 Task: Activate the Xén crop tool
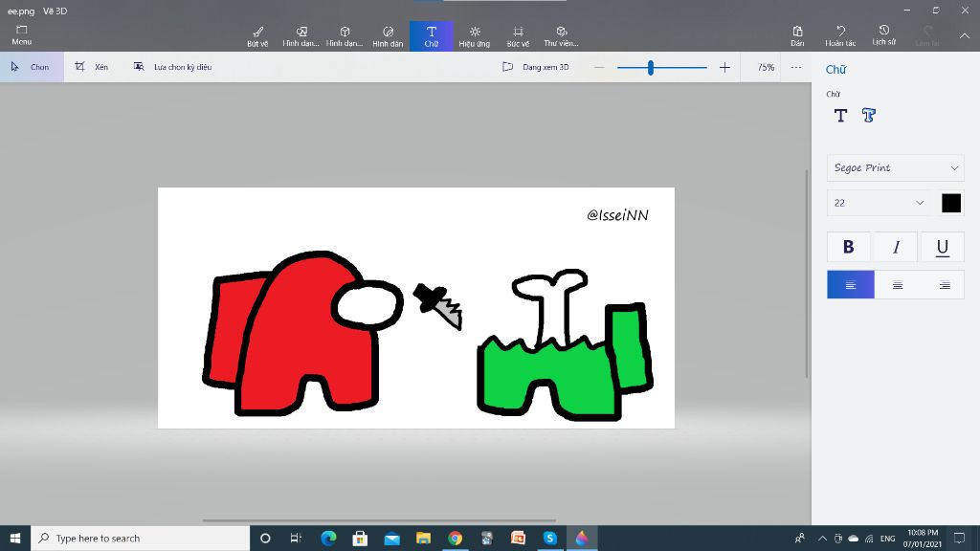pyautogui.click(x=91, y=67)
